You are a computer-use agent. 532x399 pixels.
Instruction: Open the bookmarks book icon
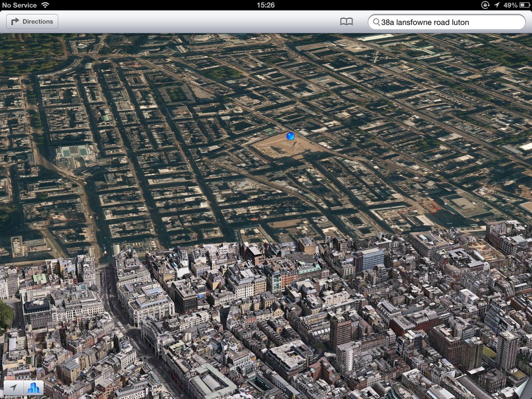346,22
